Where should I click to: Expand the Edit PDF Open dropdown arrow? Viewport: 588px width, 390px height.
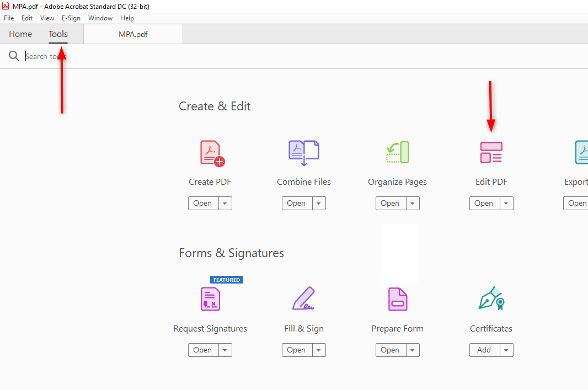coord(506,203)
